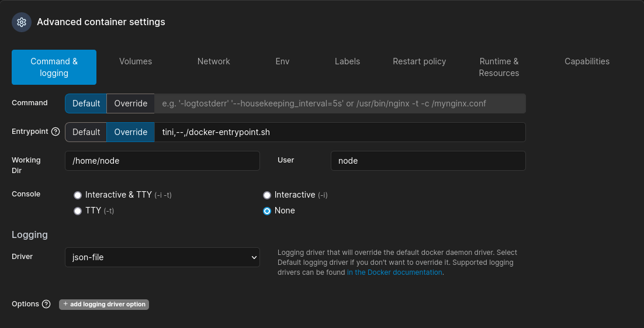Screen dimensions: 644x328
Task: Click the Working Dir input field
Action: (162, 161)
